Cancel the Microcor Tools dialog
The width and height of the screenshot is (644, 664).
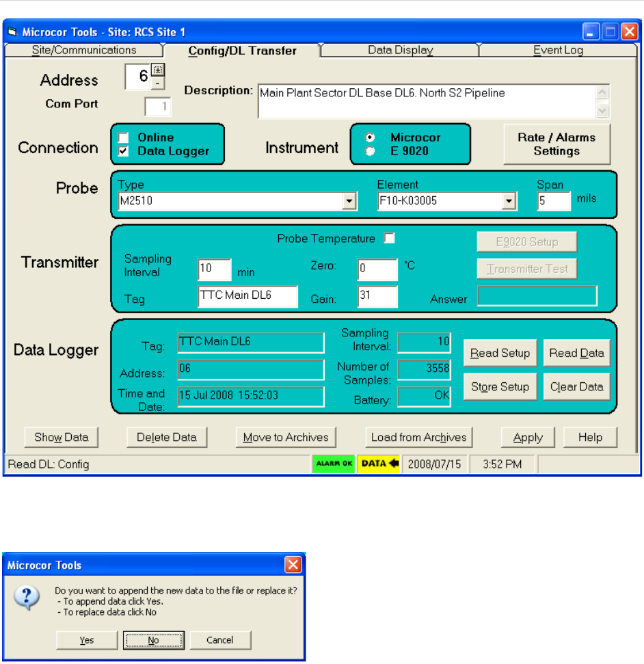pos(220,640)
